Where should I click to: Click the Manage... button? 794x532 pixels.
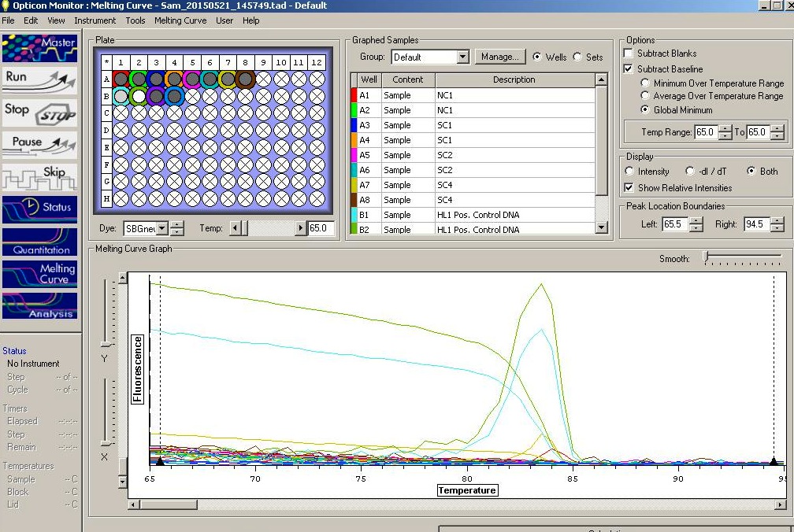pos(500,57)
